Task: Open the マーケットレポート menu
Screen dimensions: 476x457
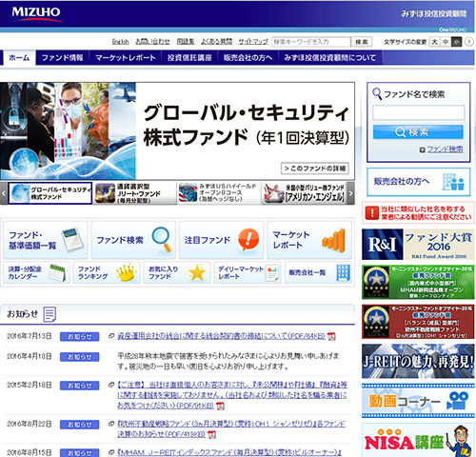Action: [x=126, y=58]
